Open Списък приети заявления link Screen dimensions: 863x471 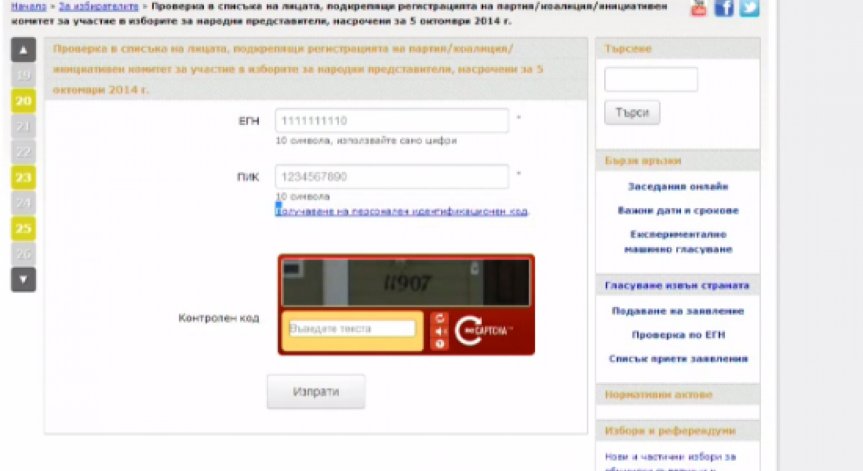coord(678,359)
